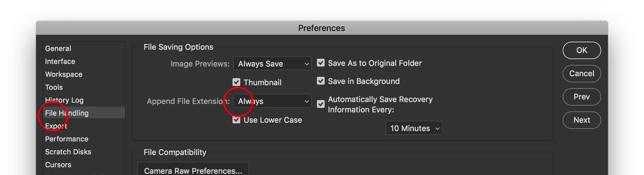This screenshot has width=644, height=175.
Task: Toggle Use Lower Case checkbox
Action: [x=236, y=120]
